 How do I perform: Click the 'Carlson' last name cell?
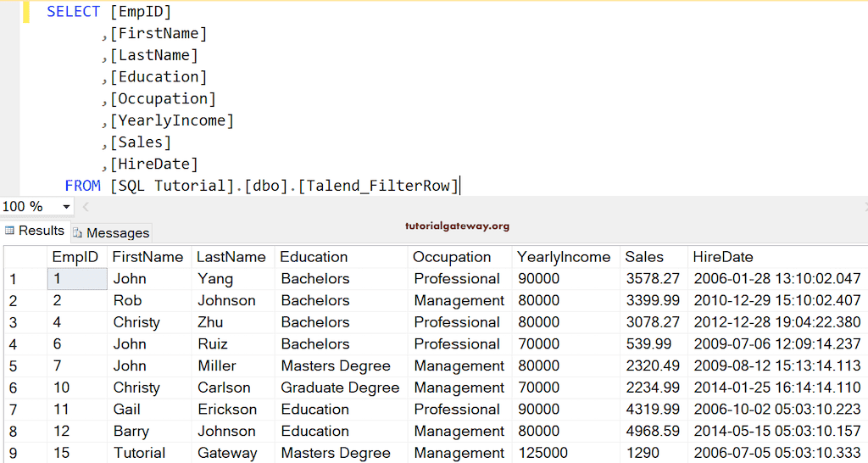click(x=233, y=388)
